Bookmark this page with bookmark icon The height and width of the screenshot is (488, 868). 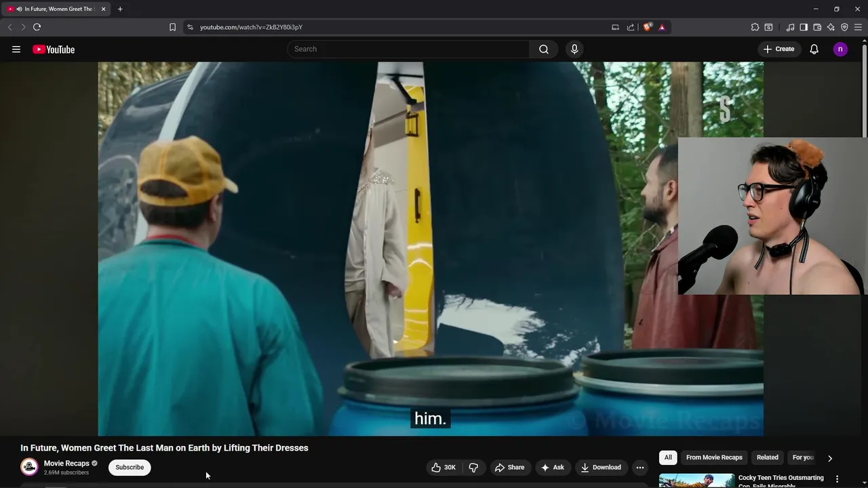(x=172, y=27)
